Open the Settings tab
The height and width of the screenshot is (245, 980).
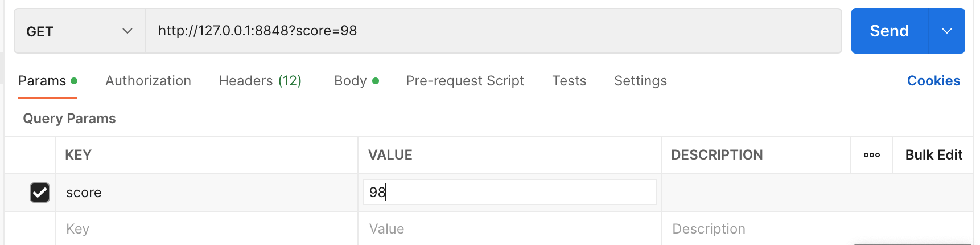point(640,81)
